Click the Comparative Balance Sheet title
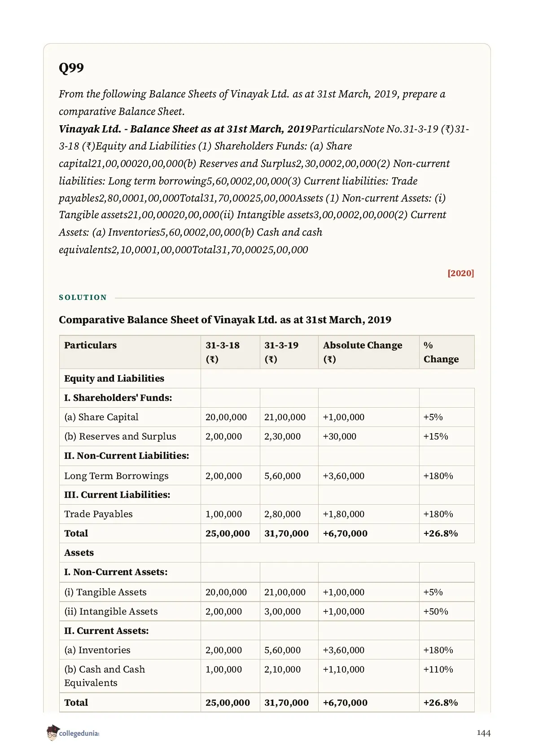The image size is (534, 756). (225, 320)
